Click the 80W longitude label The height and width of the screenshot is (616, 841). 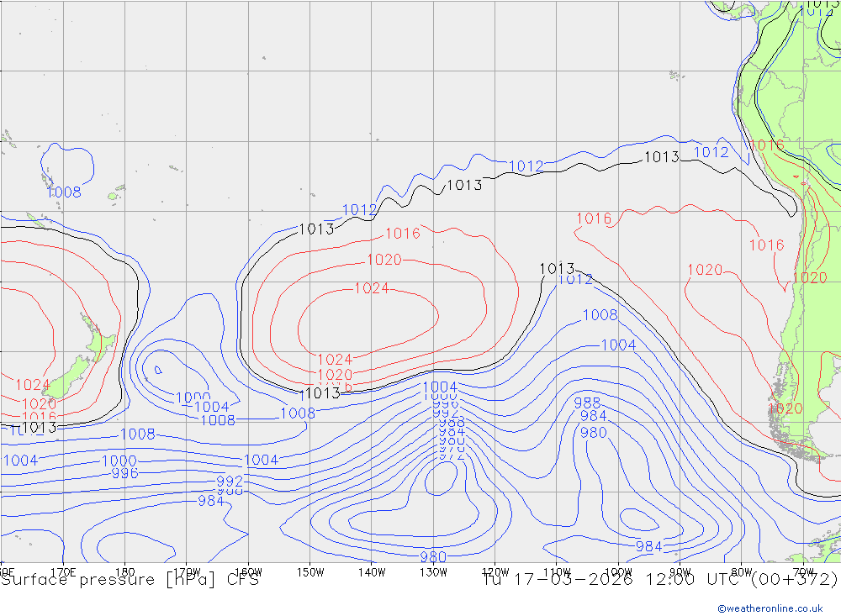pyautogui.click(x=742, y=572)
